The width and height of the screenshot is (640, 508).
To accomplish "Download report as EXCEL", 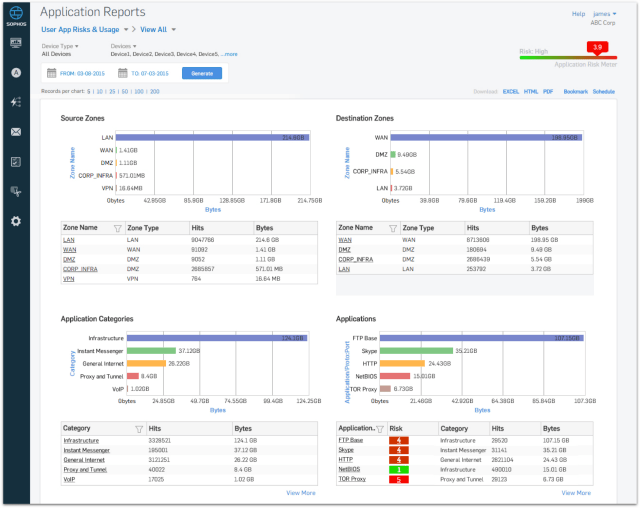I will tap(510, 91).
